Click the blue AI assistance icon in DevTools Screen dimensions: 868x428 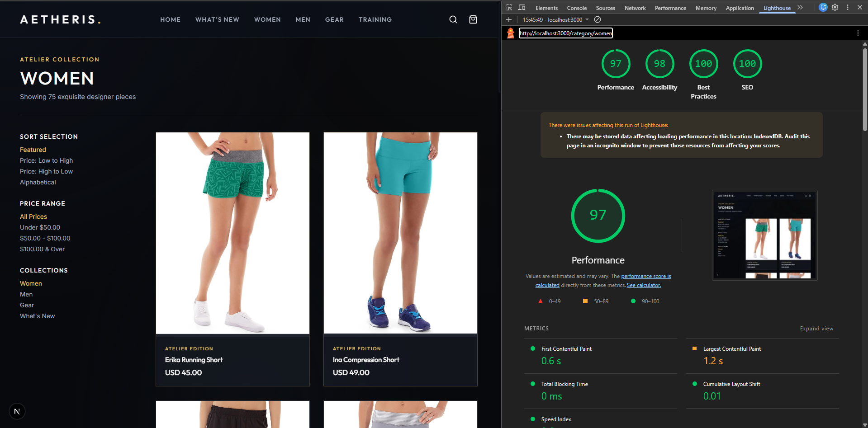click(x=823, y=8)
